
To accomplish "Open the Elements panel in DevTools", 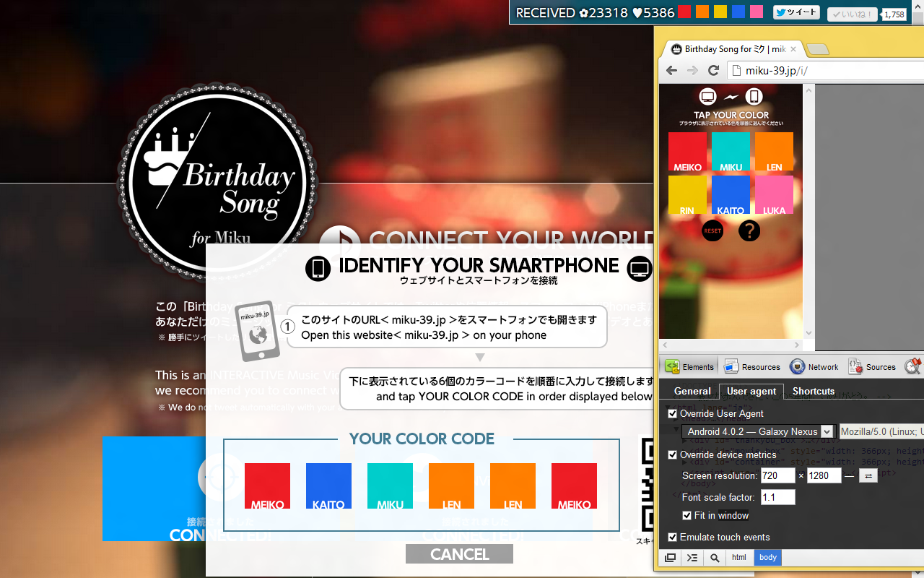I will (689, 366).
